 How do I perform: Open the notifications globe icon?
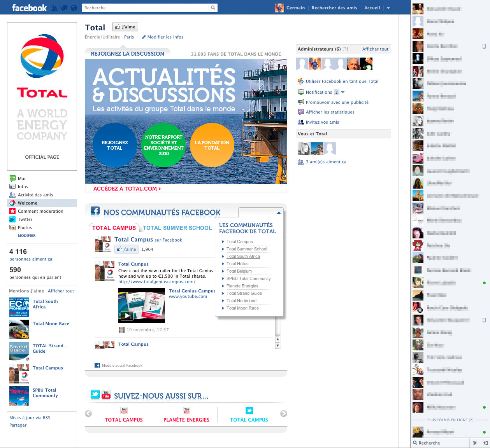[74, 8]
